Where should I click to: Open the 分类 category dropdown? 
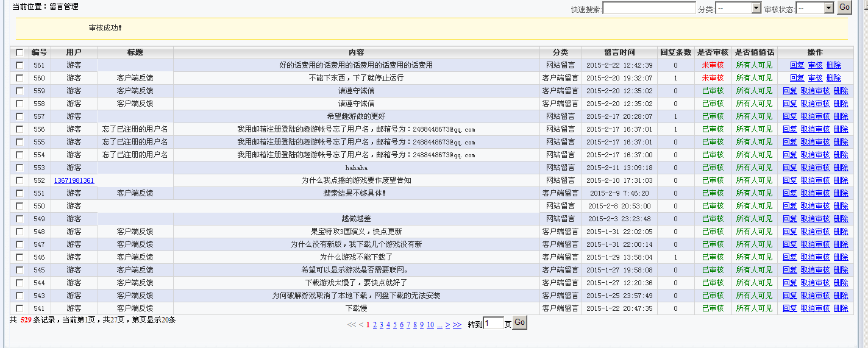(738, 8)
